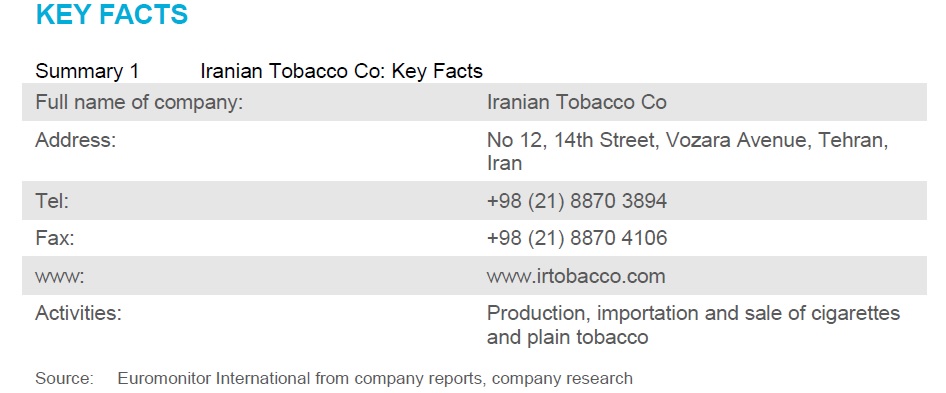This screenshot has width=946, height=393.
Task: Click the title Iranian Tobacco Co: Key Facts
Action: pos(341,71)
